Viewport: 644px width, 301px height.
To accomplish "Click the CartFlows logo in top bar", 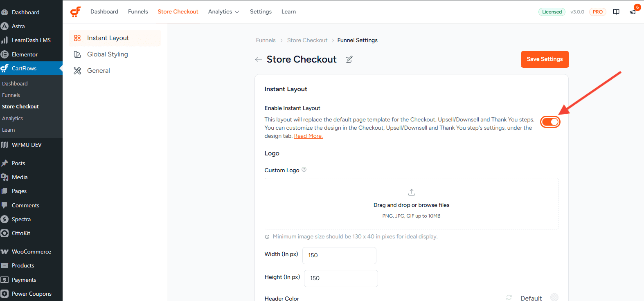I will (76, 12).
